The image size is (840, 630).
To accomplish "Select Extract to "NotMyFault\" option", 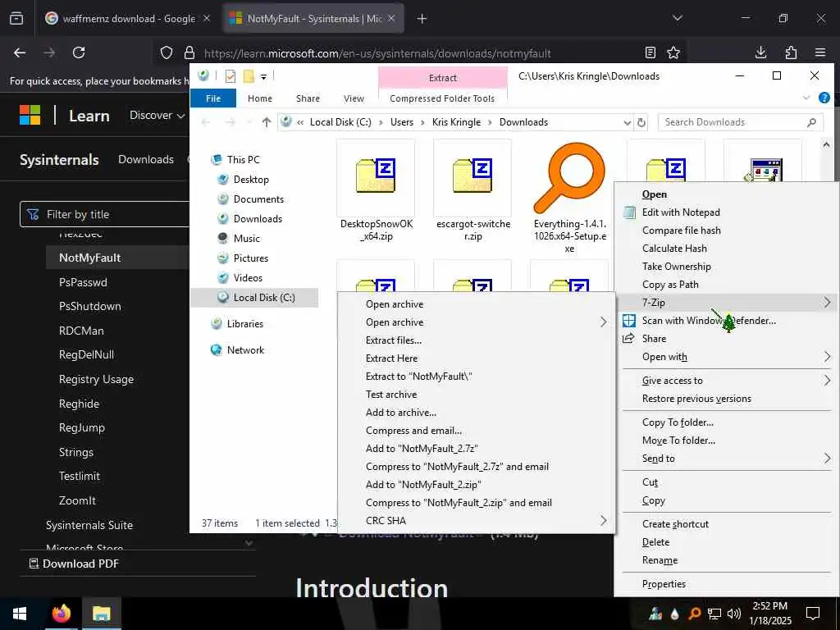I will (x=418, y=377).
